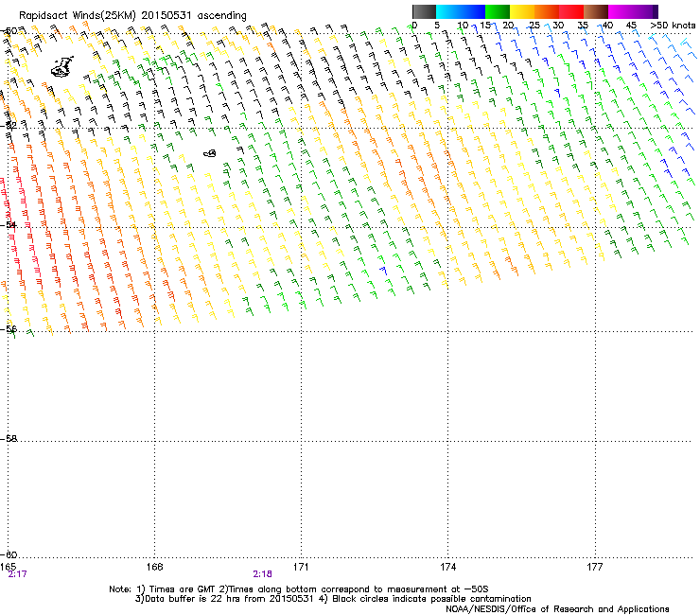Select the '174' longitude axis label
Screen dimensions: 700x615
tap(447, 567)
